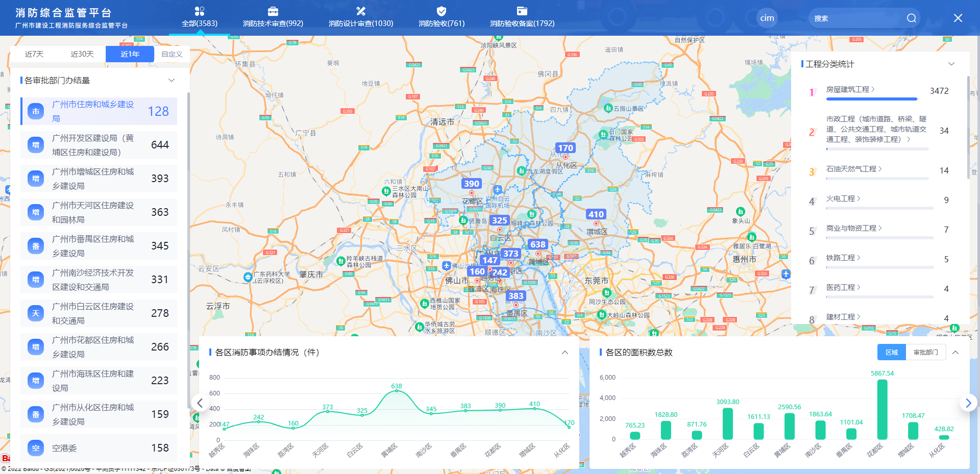Click the left arrow carousel button
The image size is (980, 474).
(x=200, y=403)
